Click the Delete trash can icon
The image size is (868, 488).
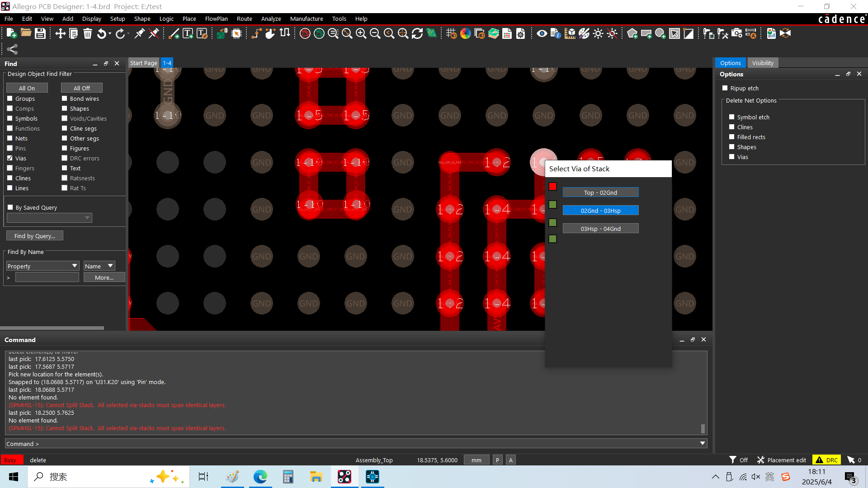(x=88, y=33)
